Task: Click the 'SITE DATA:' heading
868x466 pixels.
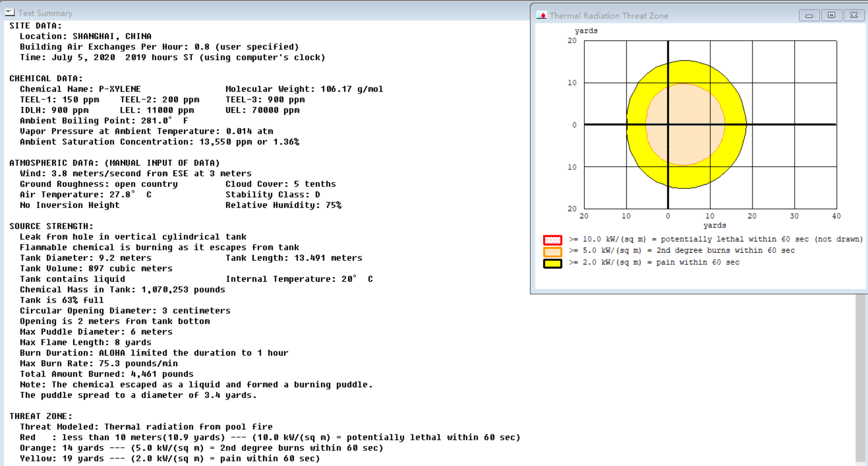Action: click(35, 26)
